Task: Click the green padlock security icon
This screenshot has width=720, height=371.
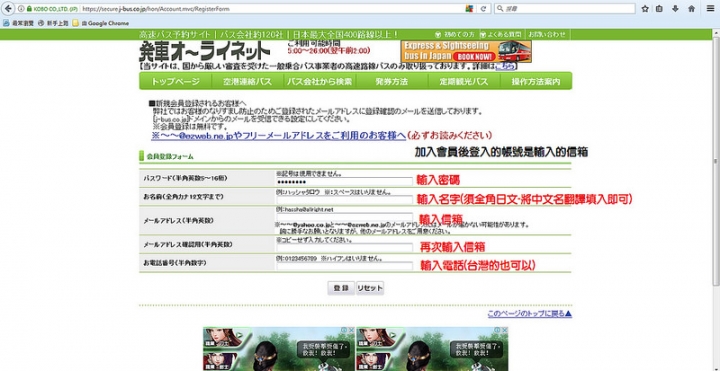Action: tap(29, 9)
